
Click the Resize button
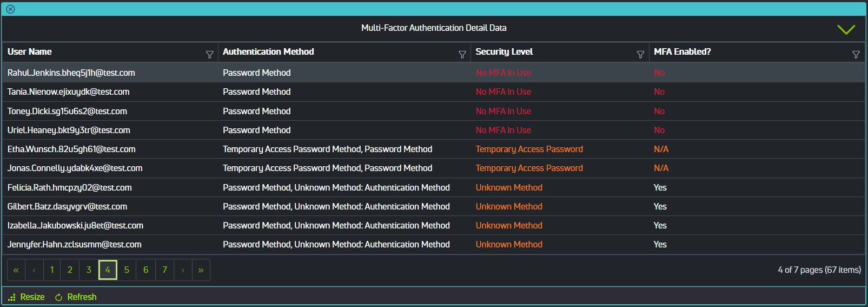point(26,297)
